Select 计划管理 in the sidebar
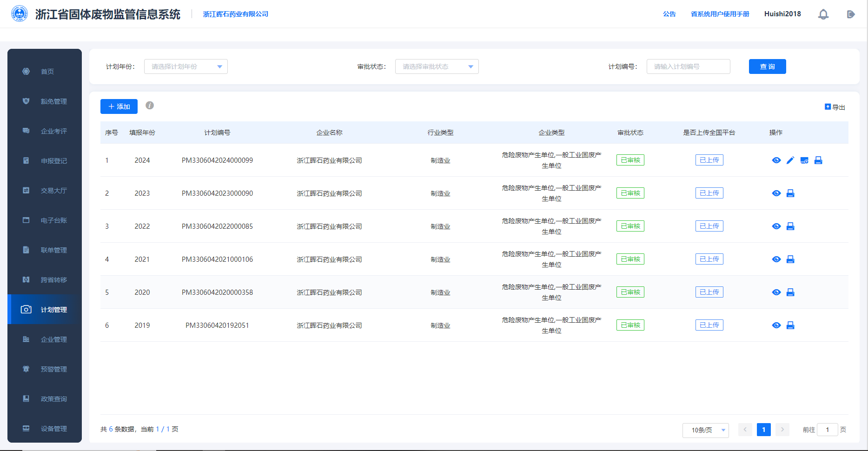 pos(45,310)
